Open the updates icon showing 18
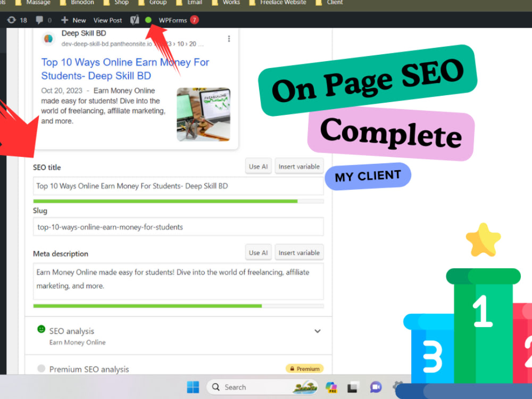The image size is (532, 399). (17, 20)
